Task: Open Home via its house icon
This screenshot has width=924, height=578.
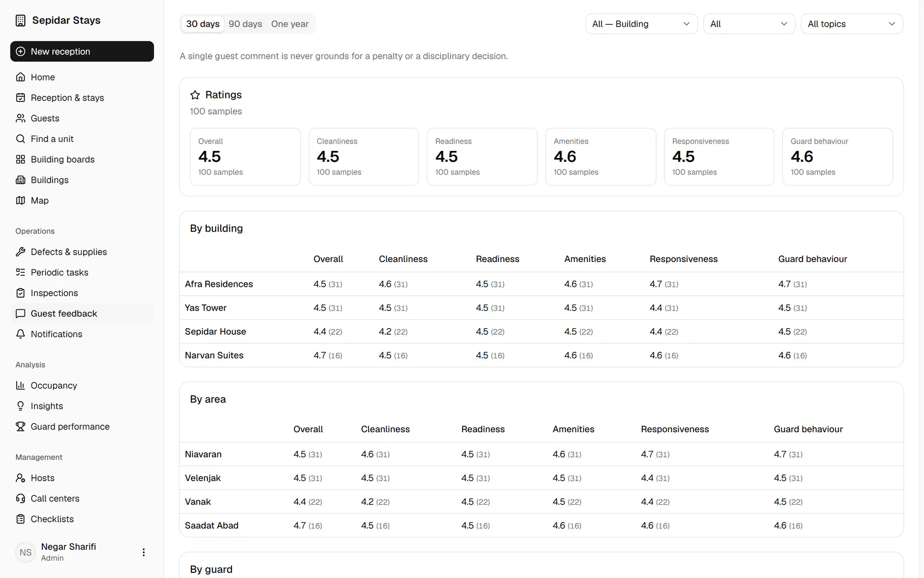Action: pos(20,77)
